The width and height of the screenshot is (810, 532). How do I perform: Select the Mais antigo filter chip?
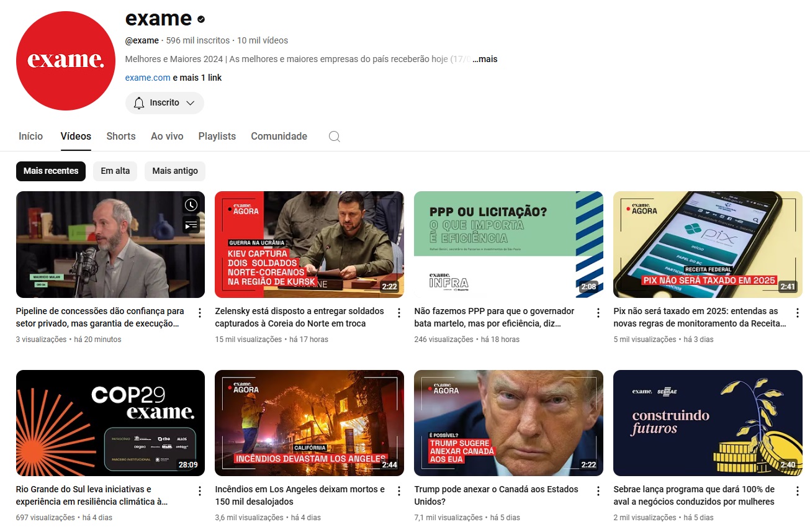(175, 171)
